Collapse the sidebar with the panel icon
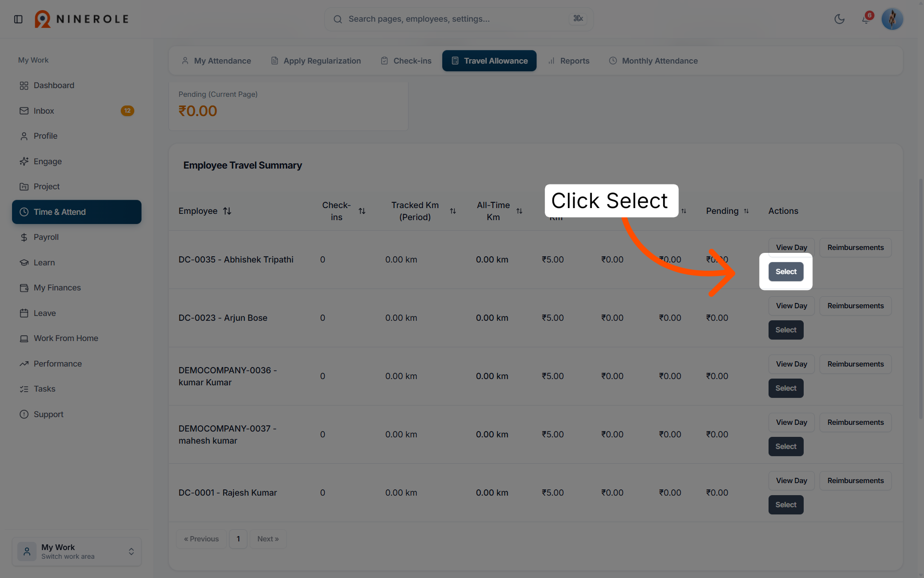Viewport: 924px width, 578px height. tap(18, 19)
